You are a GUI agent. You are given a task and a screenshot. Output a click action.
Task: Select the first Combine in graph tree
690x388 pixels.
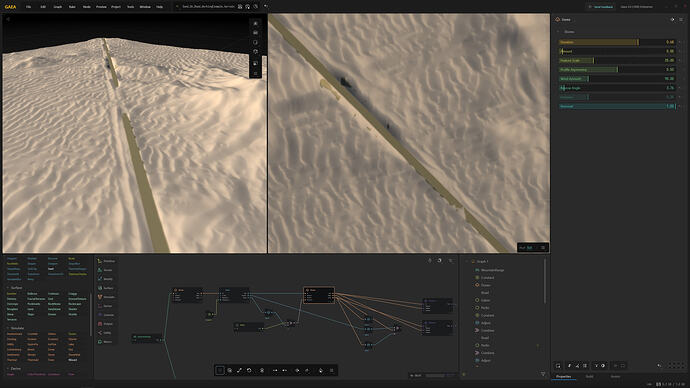488,330
